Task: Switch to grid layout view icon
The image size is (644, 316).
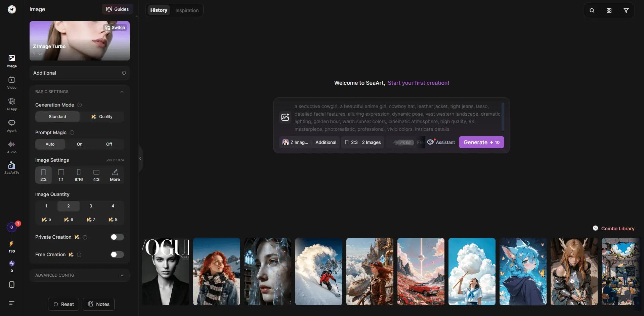Action: pos(609,10)
